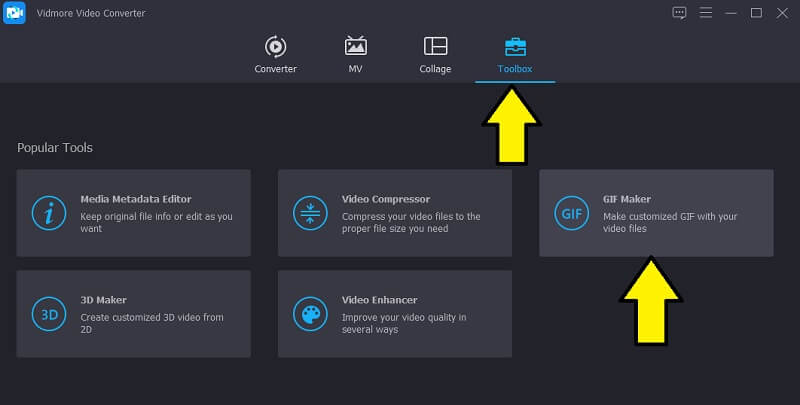Screen dimensions: 800x405
Task: Open 3D Maker via its description text
Action: [152, 323]
